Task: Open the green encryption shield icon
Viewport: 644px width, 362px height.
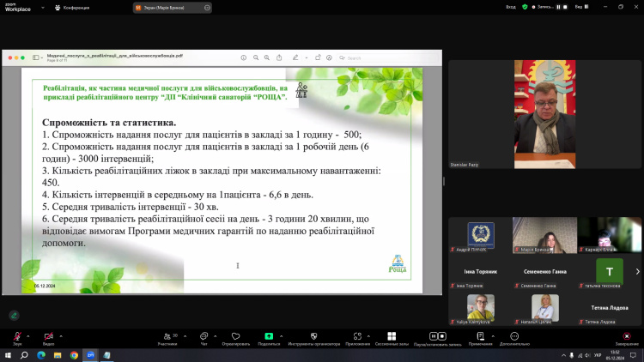Action: [x=525, y=7]
